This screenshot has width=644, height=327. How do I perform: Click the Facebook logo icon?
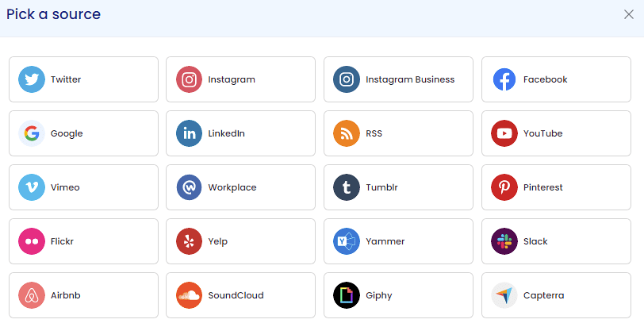click(x=504, y=79)
